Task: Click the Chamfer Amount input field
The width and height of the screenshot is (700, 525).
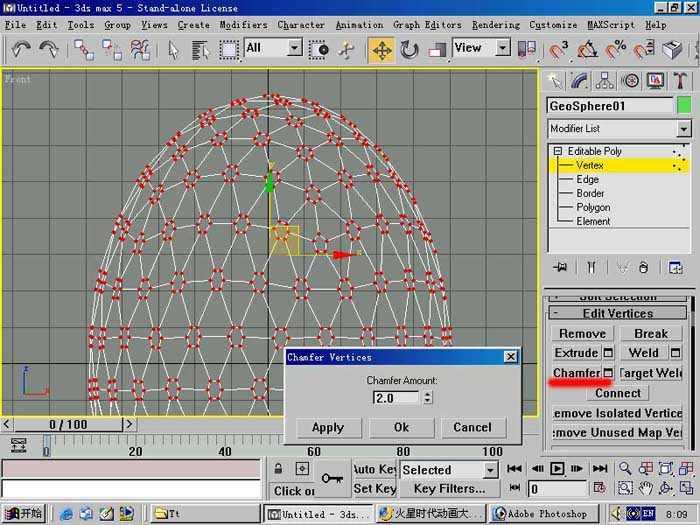Action: (396, 397)
